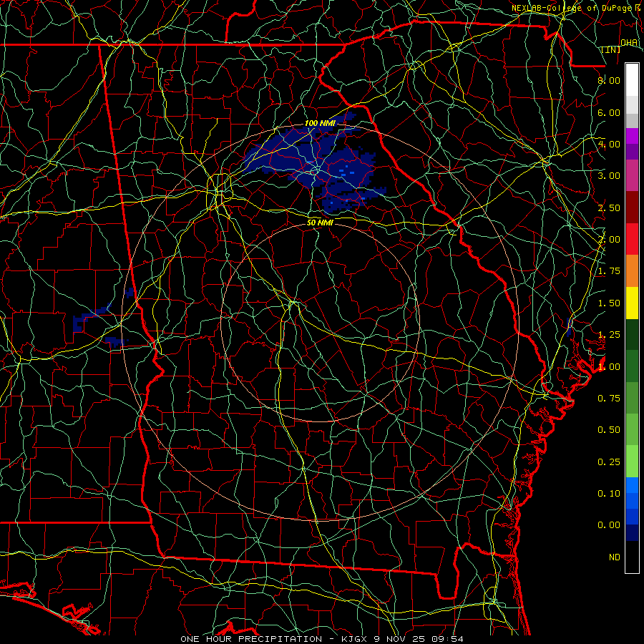Click the ONE HOUR PRECIPITATION title text

(x=251, y=639)
